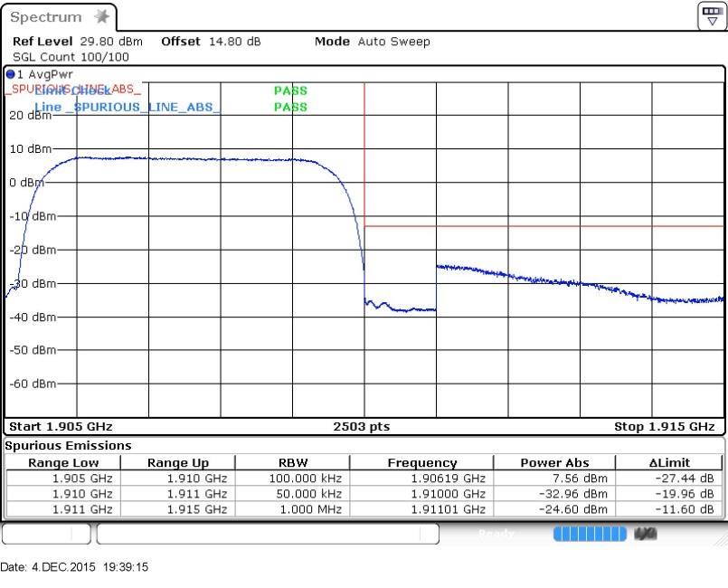Click the Offset 14.80 dB value
The width and height of the screenshot is (728, 588).
(x=234, y=42)
